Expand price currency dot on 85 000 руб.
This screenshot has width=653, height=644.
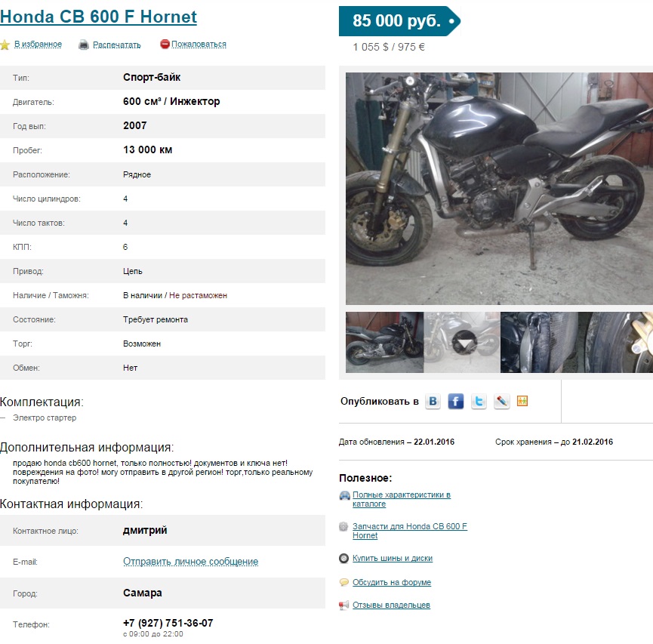(451, 21)
